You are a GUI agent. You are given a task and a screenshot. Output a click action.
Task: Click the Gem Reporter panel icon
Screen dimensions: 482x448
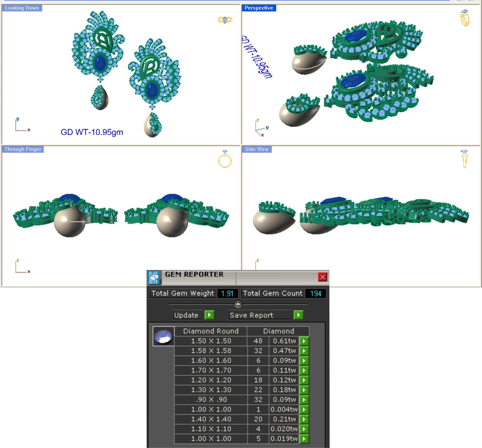[154, 277]
